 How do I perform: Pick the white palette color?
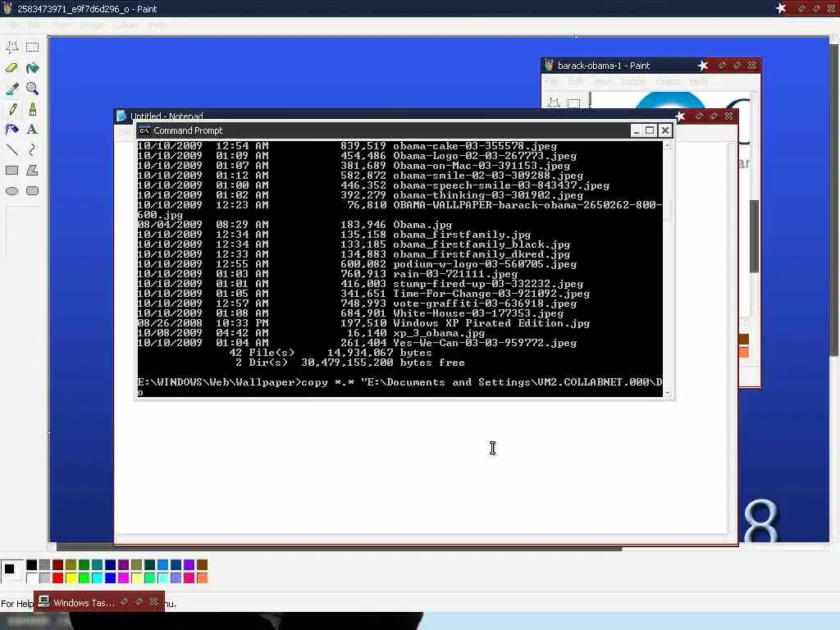pyautogui.click(x=32, y=577)
